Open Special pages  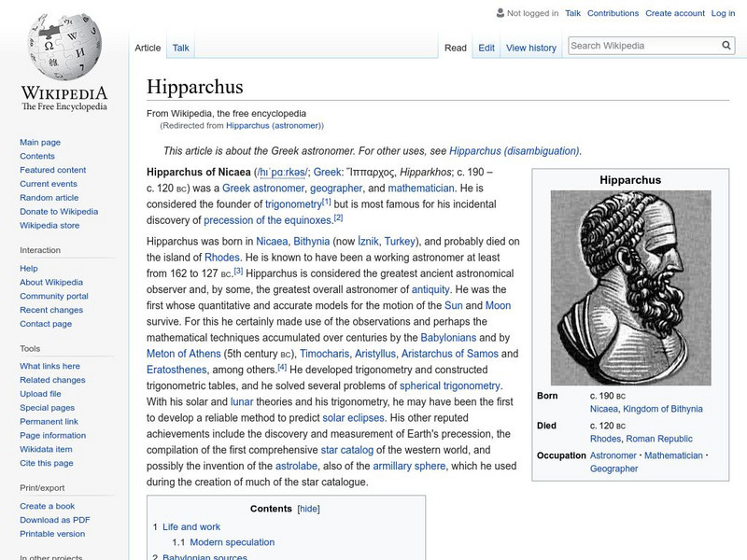click(48, 407)
